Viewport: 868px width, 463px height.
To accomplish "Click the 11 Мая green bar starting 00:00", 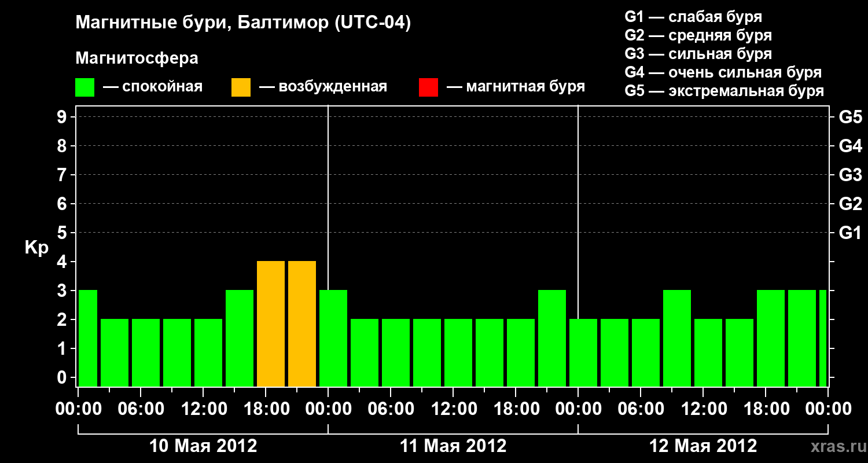I will click(x=333, y=339).
